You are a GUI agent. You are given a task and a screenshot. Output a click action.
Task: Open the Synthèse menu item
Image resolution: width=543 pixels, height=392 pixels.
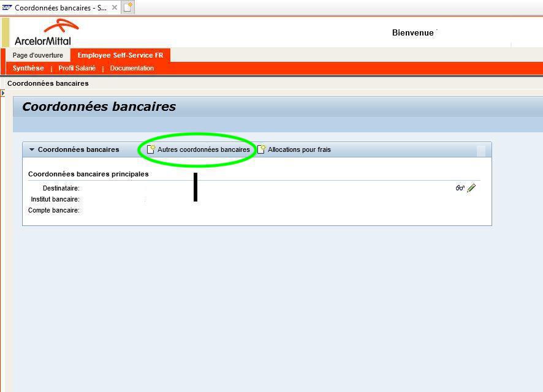coord(28,68)
